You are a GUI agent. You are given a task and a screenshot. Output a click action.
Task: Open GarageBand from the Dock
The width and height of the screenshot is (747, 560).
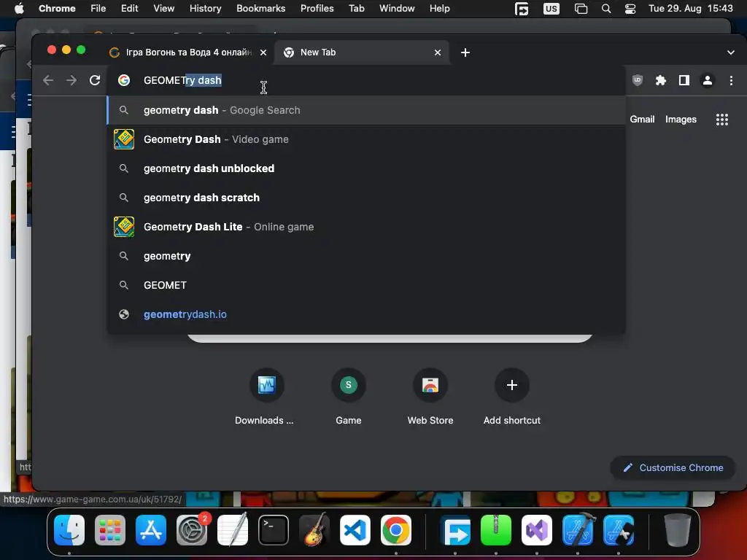pyautogui.click(x=314, y=530)
